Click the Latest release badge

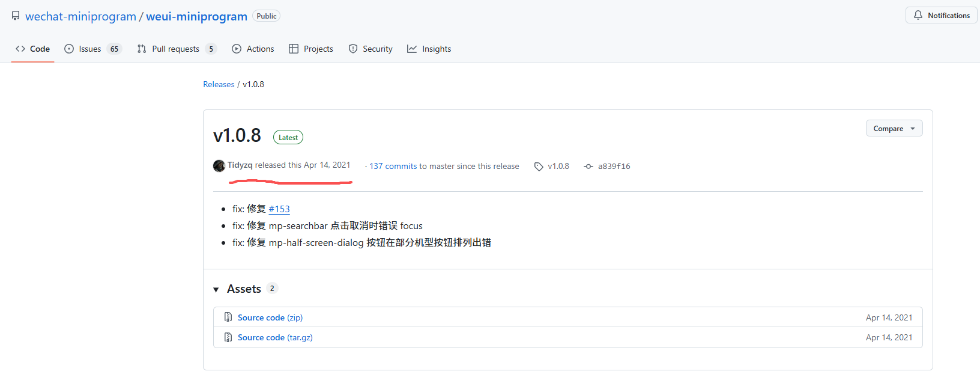pos(288,137)
